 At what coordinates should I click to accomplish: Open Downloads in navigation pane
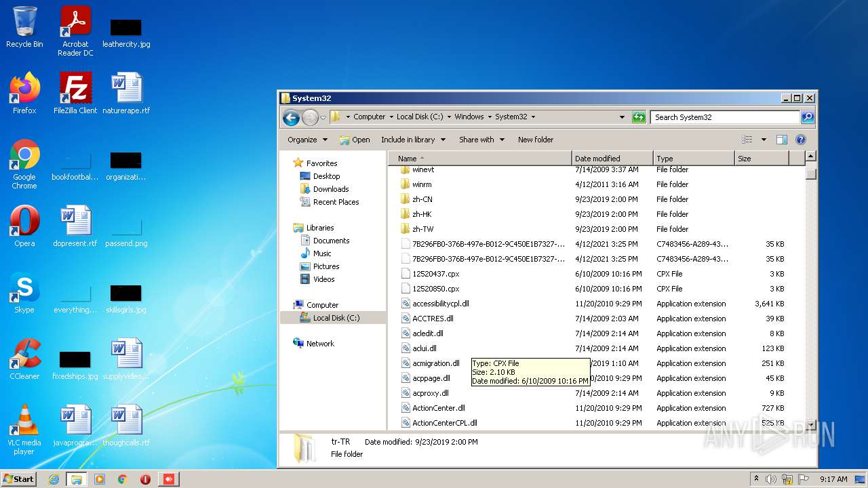pyautogui.click(x=331, y=189)
